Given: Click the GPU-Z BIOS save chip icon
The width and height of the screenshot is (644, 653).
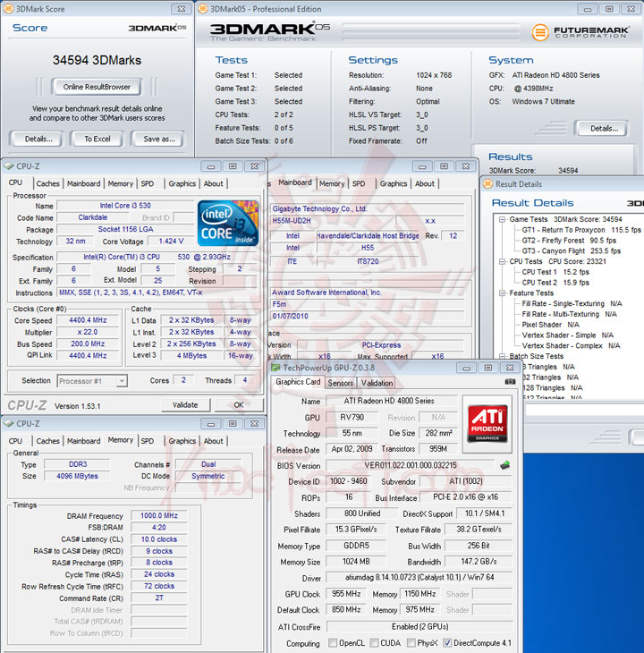Looking at the screenshot, I should [x=504, y=465].
